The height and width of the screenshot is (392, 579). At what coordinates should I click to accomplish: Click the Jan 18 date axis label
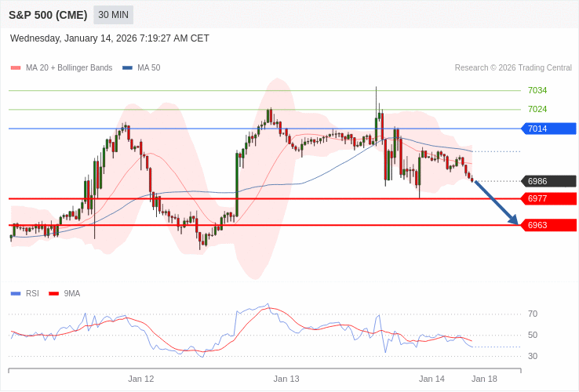tap(484, 379)
